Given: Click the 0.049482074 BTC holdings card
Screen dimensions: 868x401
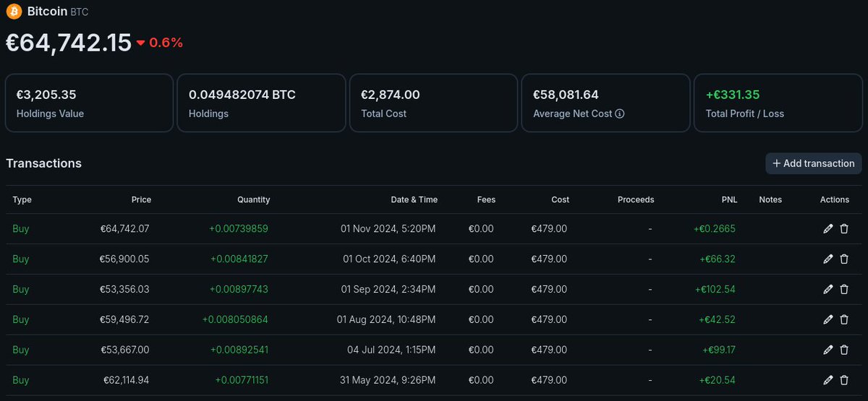Looking at the screenshot, I should (x=261, y=103).
